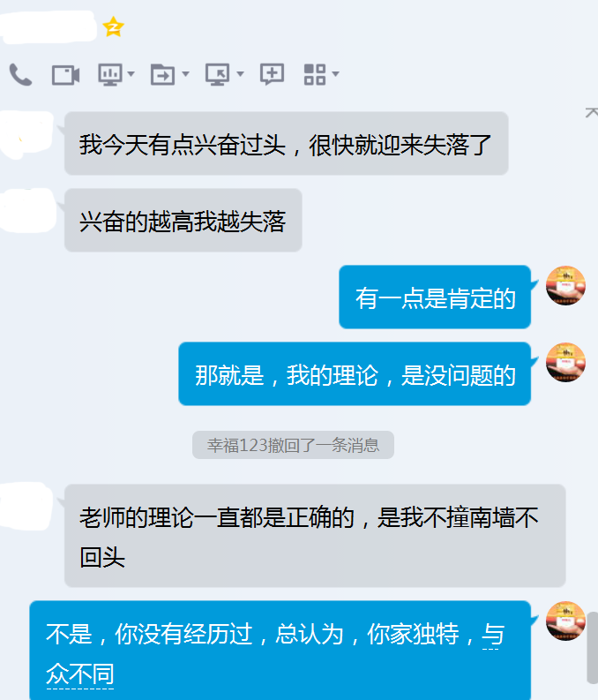
Task: Click the avatar beside 那就是，我的理论 message
Action: [565, 363]
